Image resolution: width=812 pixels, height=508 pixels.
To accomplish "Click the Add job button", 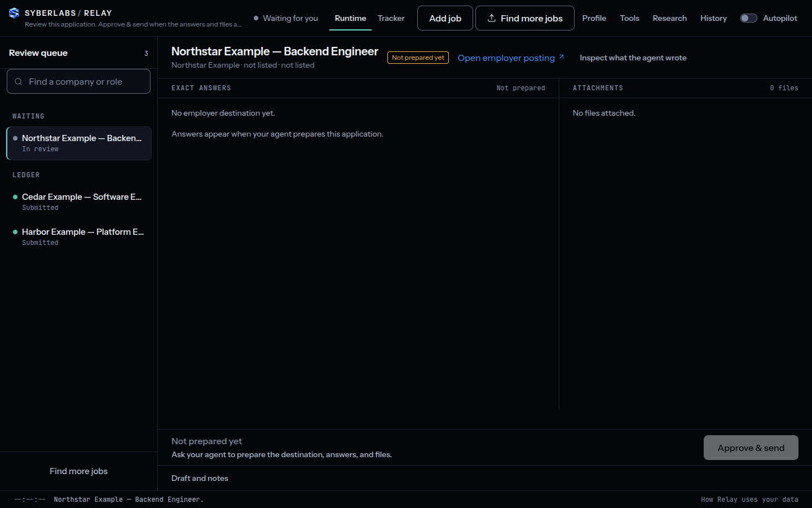I will coord(445,18).
